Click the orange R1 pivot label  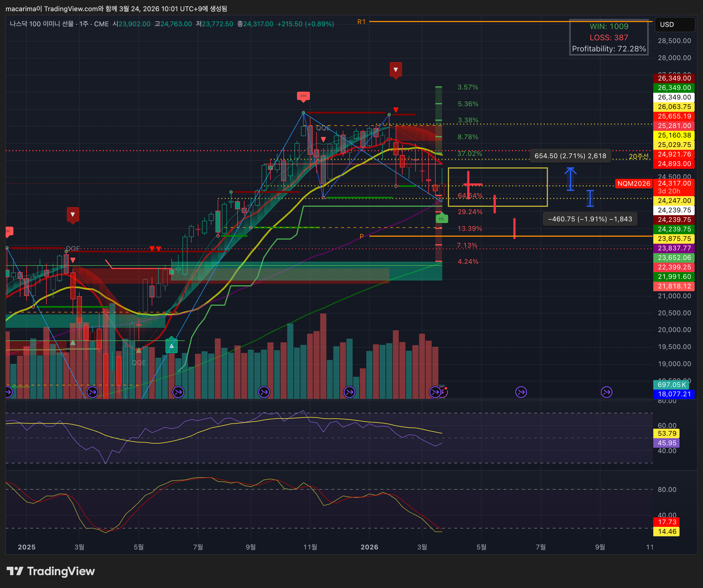click(x=361, y=22)
